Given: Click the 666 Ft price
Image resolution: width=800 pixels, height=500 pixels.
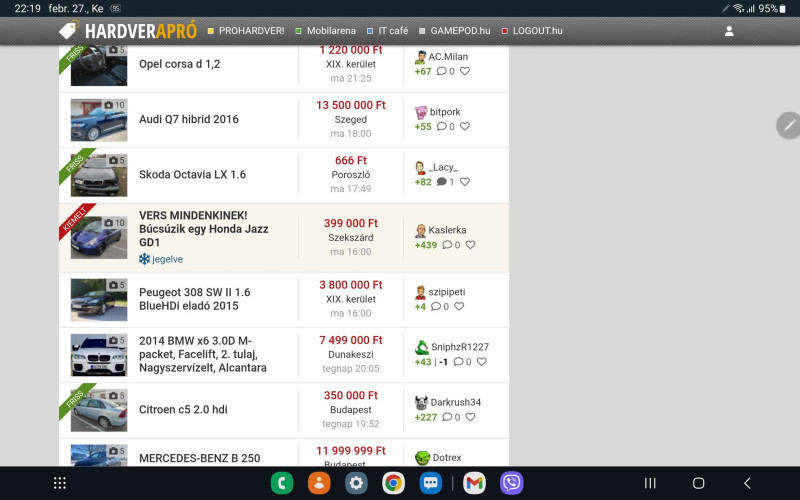Looking at the screenshot, I should click(351, 160).
